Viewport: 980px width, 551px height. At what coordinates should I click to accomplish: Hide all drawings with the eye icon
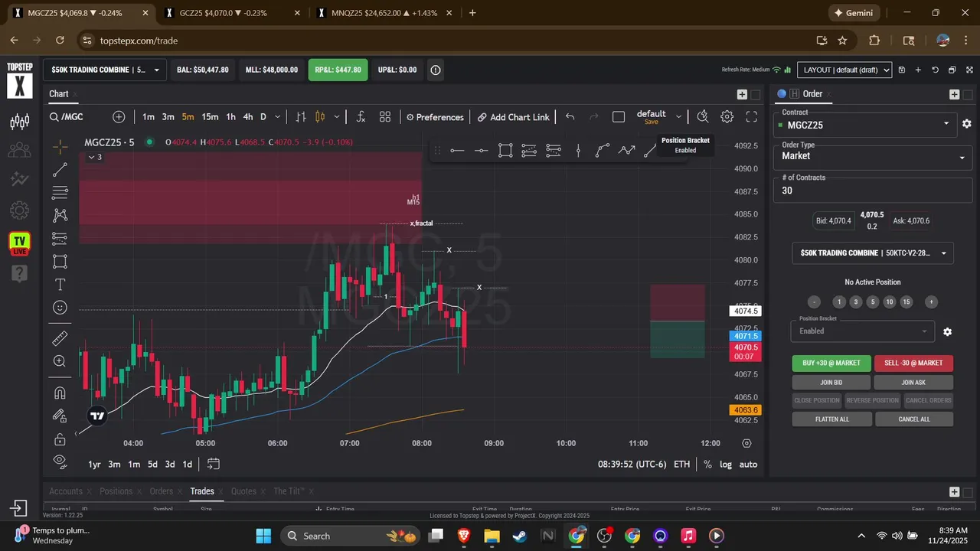60,461
